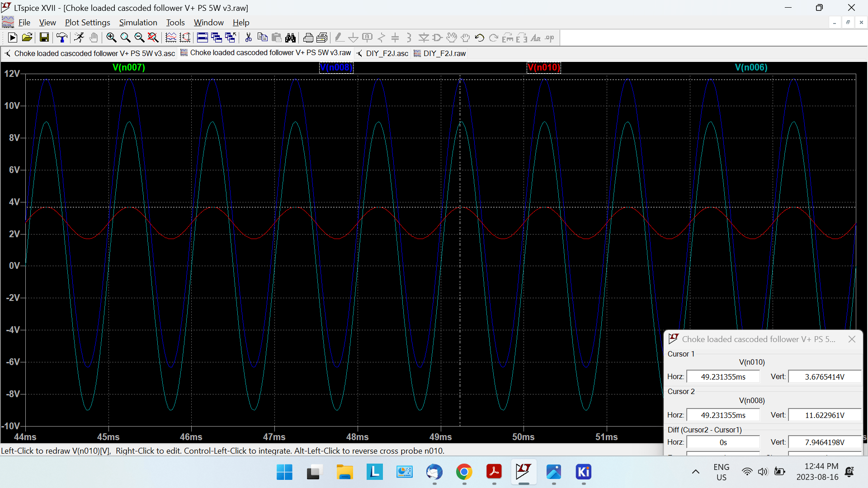Click the Copy toolbar icon
Screen dimensions: 868x488
pos(262,38)
